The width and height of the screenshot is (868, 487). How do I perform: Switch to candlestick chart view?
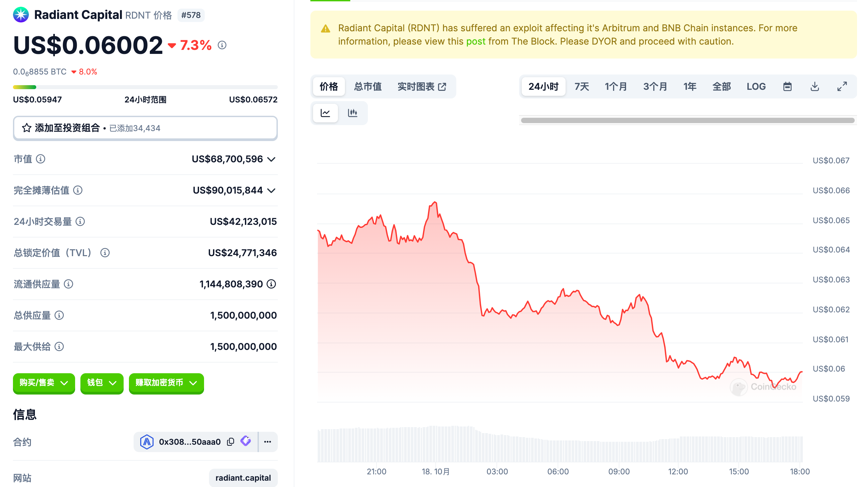coord(353,113)
